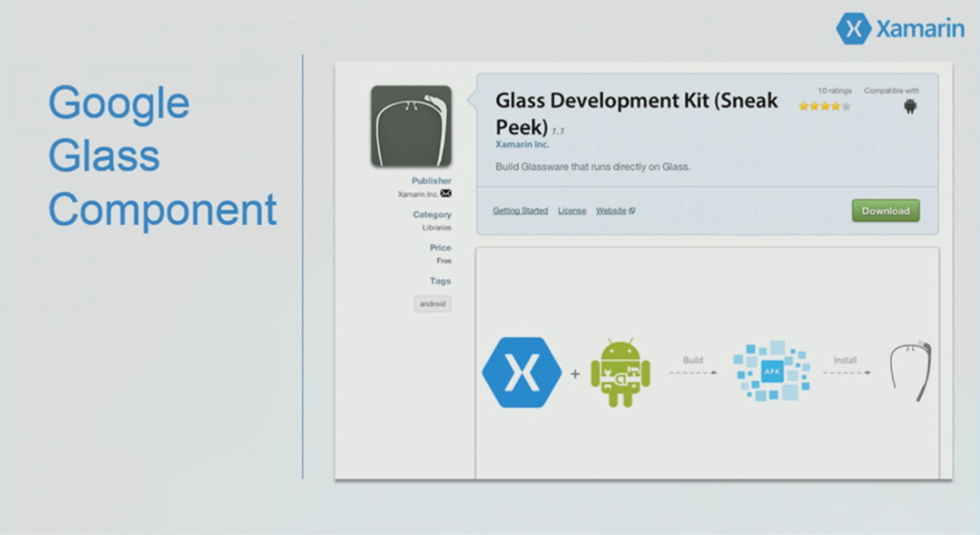Click the 'Build' arrow label in diagram
Viewport: 980px width, 535px height.
click(693, 360)
